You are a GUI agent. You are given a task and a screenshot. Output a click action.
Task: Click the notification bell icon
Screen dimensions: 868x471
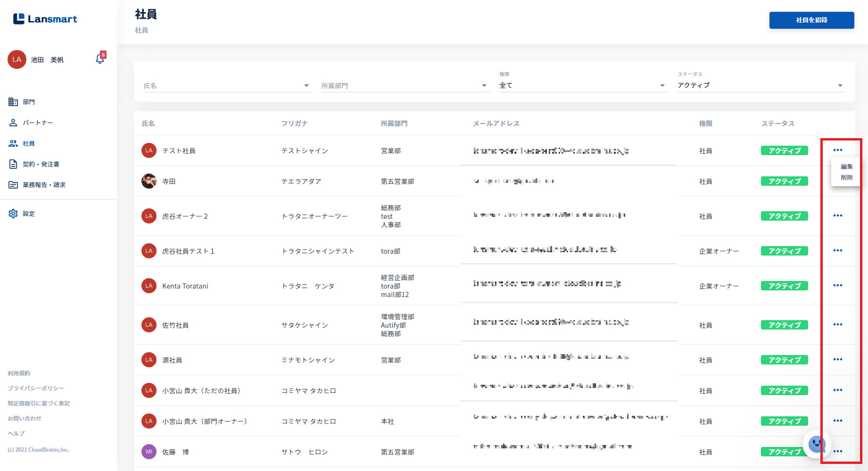pyautogui.click(x=100, y=59)
